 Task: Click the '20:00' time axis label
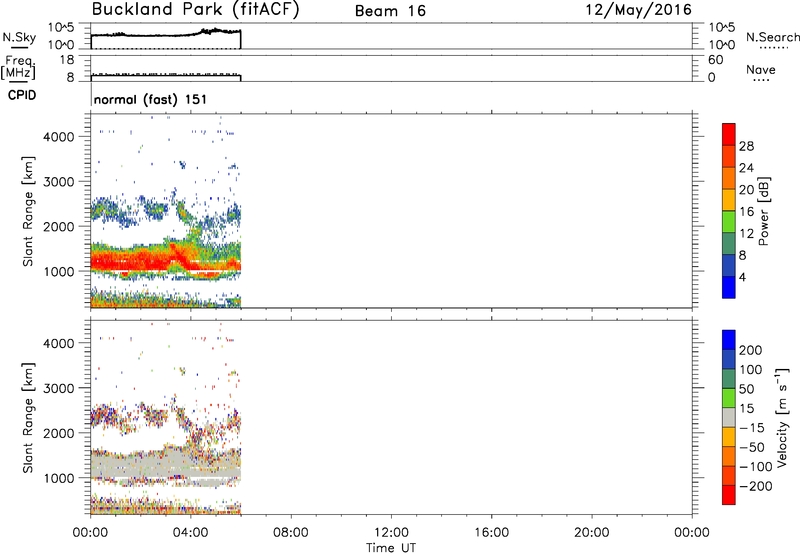click(591, 533)
